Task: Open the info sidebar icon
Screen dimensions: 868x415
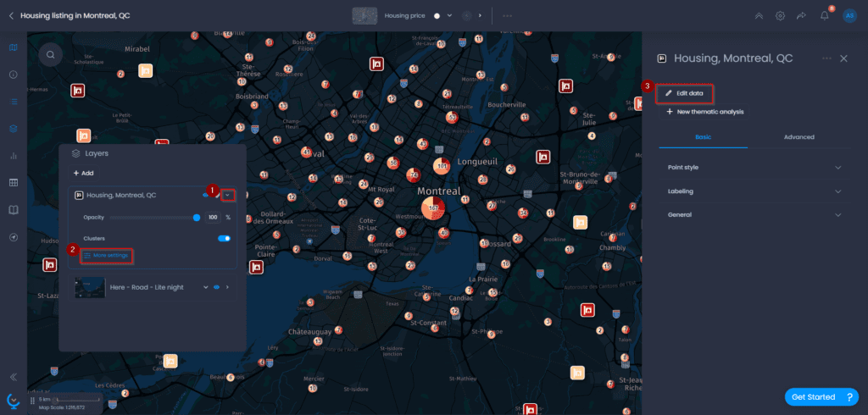Action: click(x=14, y=75)
